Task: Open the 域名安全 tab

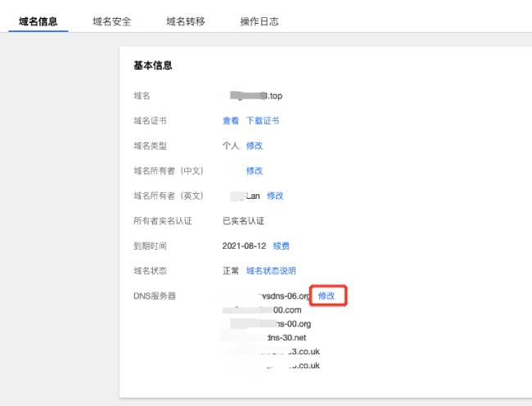Action: (112, 21)
